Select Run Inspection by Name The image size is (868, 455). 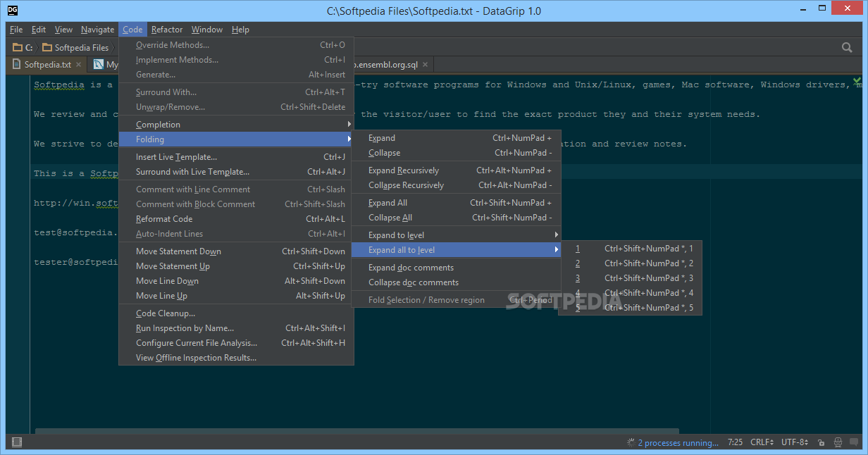click(x=236, y=328)
